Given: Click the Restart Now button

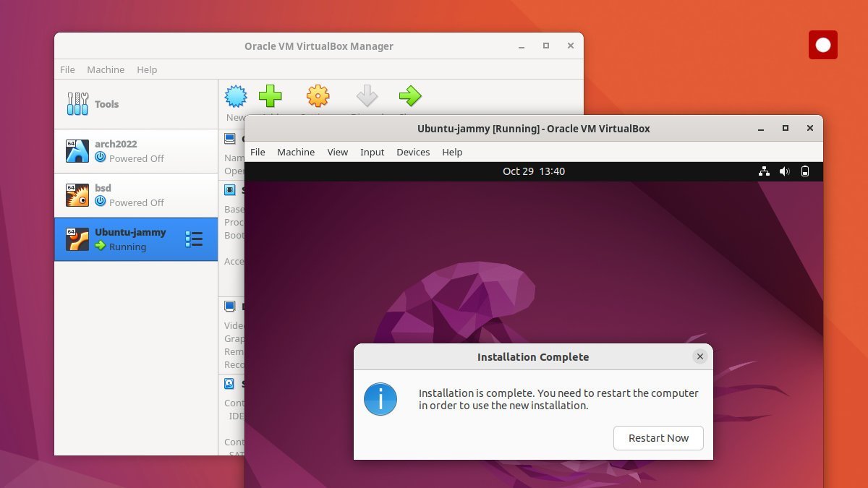Looking at the screenshot, I should (658, 438).
